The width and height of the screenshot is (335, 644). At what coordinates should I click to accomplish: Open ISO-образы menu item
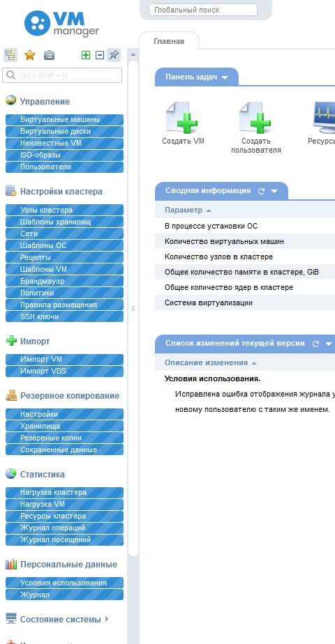coord(64,155)
